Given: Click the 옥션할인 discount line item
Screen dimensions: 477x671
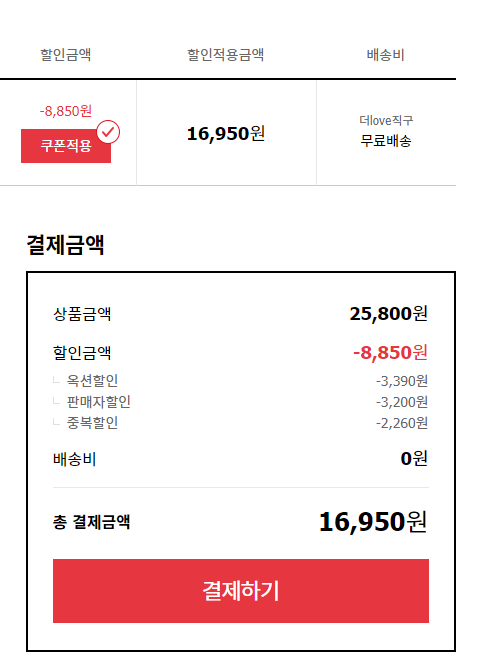Looking at the screenshot, I should 92,380.
